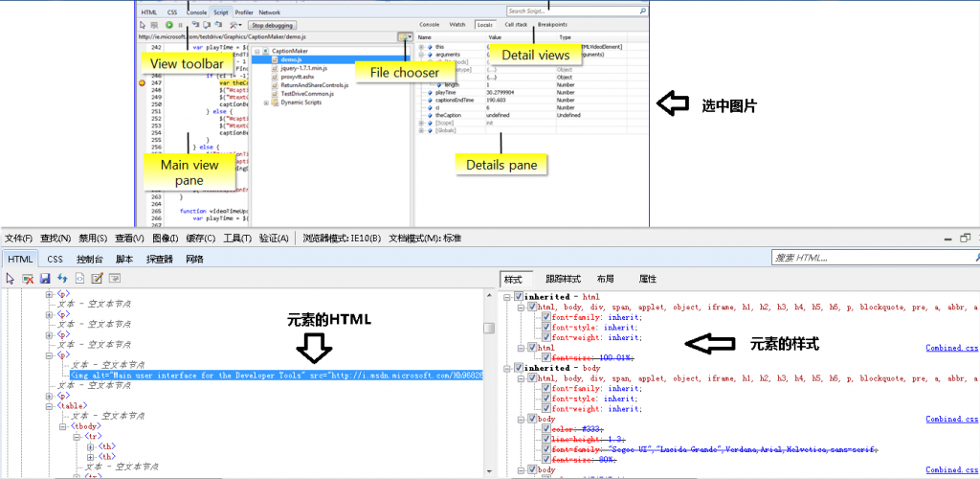Open the 缓存(C) menu
The width and height of the screenshot is (980, 479).
tap(201, 239)
